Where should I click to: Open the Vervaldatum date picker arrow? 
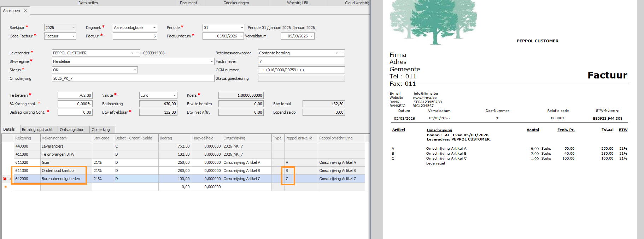click(x=311, y=36)
